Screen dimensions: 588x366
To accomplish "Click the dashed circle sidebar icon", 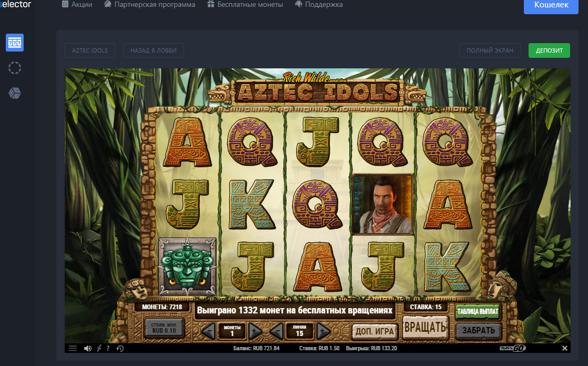I will click(15, 68).
